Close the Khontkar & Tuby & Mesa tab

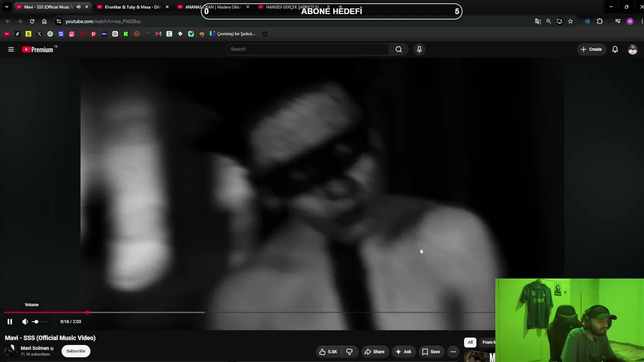(x=167, y=7)
